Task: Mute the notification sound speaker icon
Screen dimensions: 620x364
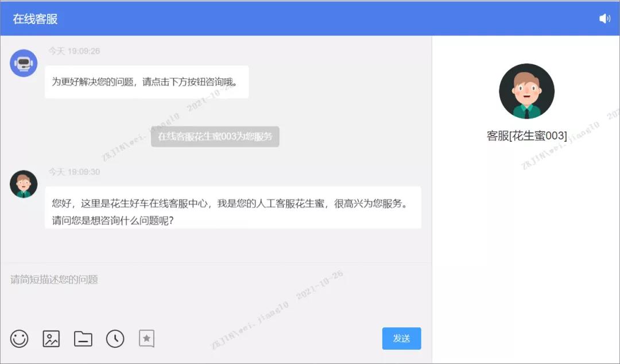Action: coord(604,19)
